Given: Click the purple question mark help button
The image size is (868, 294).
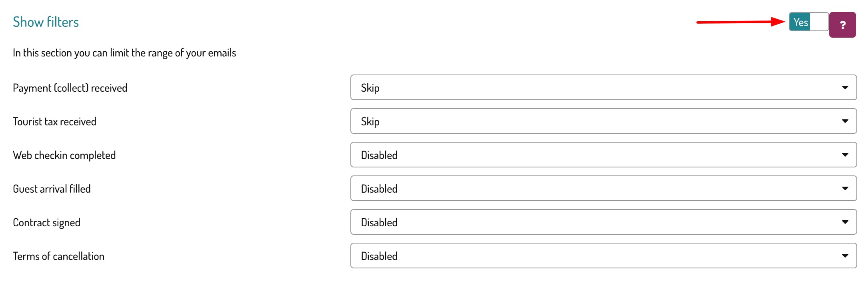Looking at the screenshot, I should click(x=842, y=25).
